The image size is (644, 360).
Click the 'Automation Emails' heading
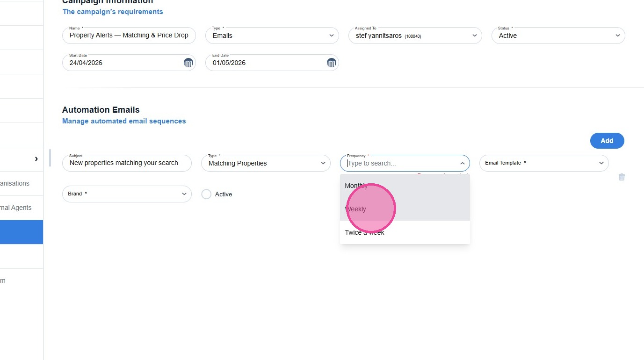pyautogui.click(x=101, y=110)
